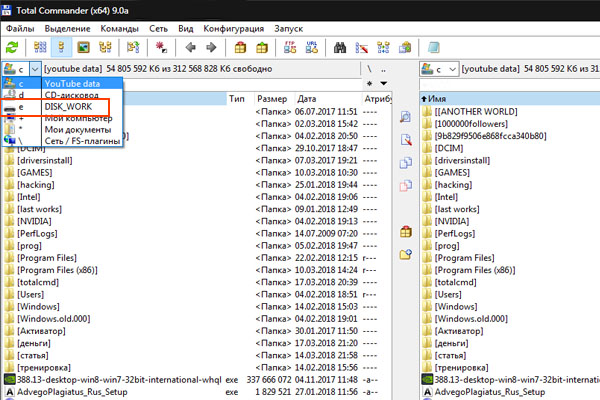Select [totalcmd] folder in left panel
This screenshot has height=400, width=600.
(x=38, y=282)
